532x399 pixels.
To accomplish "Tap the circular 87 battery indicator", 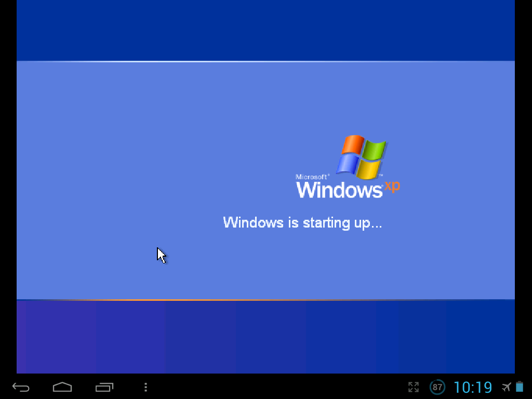I will point(437,387).
